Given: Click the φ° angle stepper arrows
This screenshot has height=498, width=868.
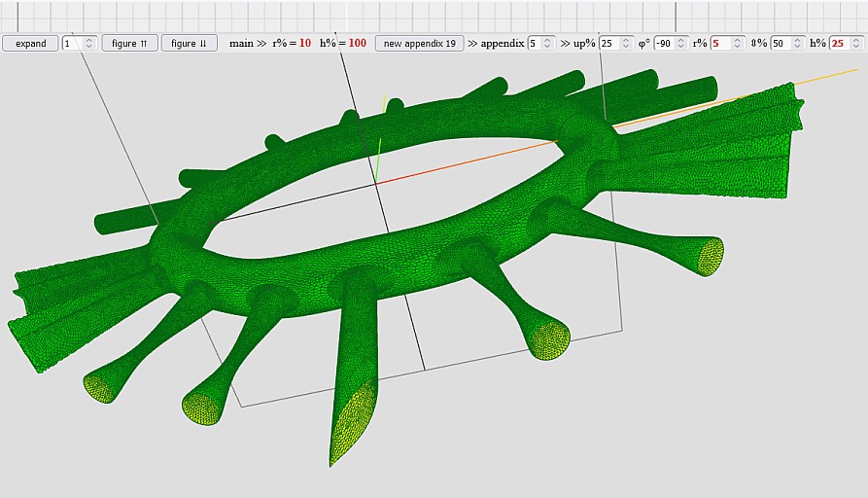Looking at the screenshot, I should 682,44.
